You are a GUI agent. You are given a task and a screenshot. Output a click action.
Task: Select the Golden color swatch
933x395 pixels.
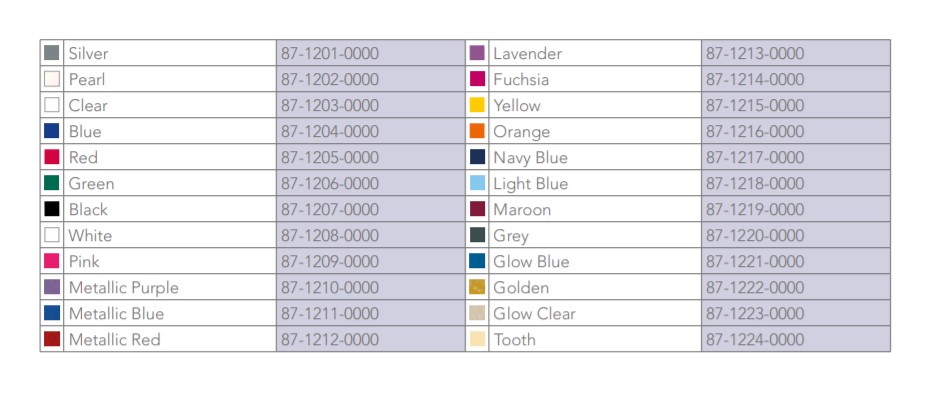tap(477, 287)
